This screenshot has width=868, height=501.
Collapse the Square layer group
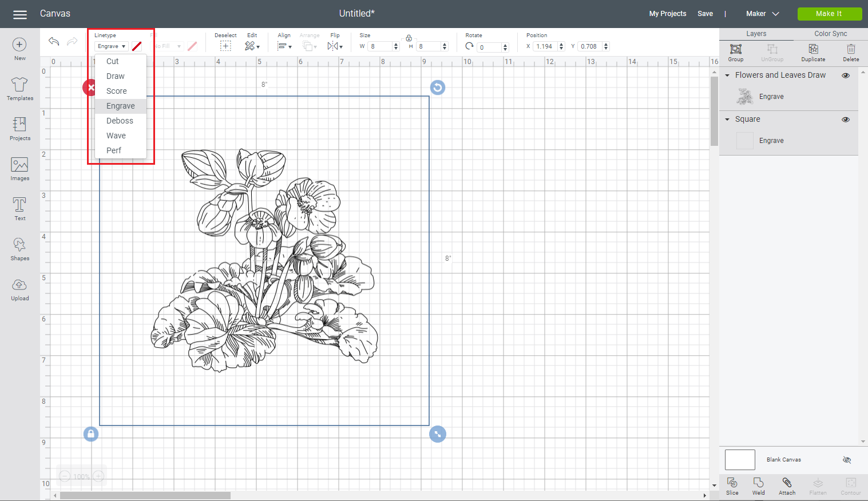tap(727, 119)
